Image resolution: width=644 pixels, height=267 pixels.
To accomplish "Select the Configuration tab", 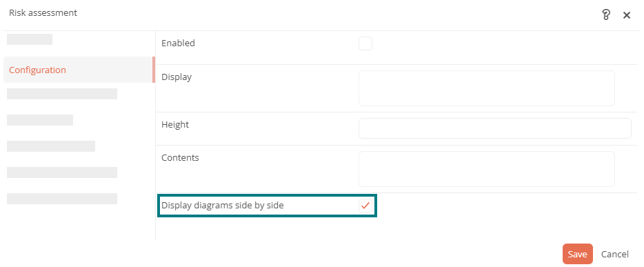I will 79,70.
